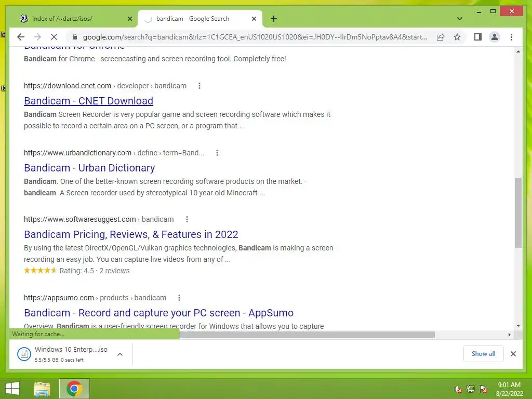Open more options for the softwaresuggest.com result

(x=187, y=219)
